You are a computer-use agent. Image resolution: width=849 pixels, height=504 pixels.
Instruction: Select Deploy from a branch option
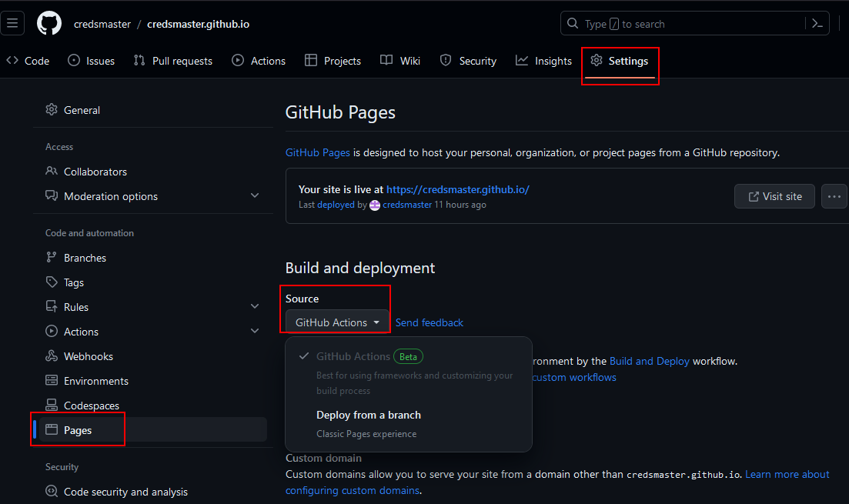409,424
